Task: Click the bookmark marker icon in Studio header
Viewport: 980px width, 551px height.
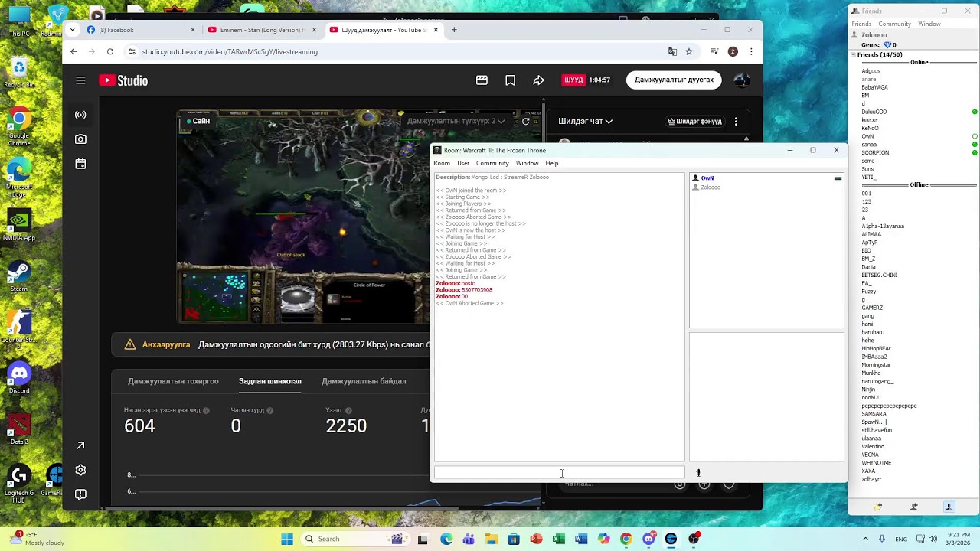Action: [x=510, y=80]
